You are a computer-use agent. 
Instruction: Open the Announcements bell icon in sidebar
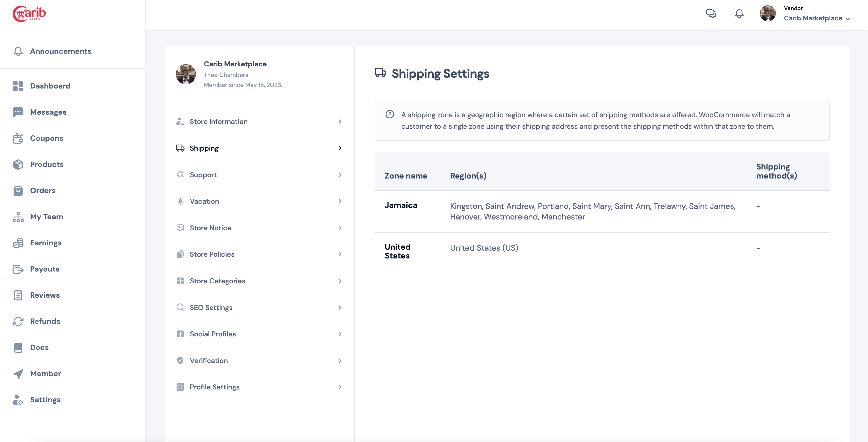click(18, 51)
